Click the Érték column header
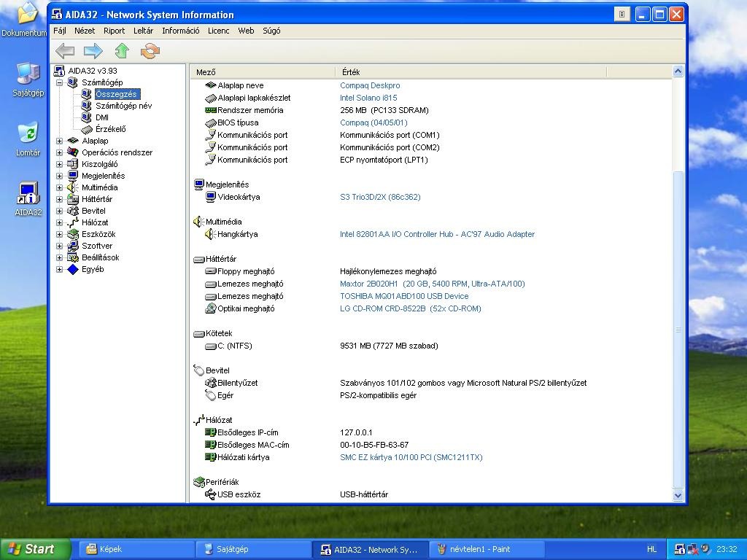The width and height of the screenshot is (747, 560). tap(471, 72)
